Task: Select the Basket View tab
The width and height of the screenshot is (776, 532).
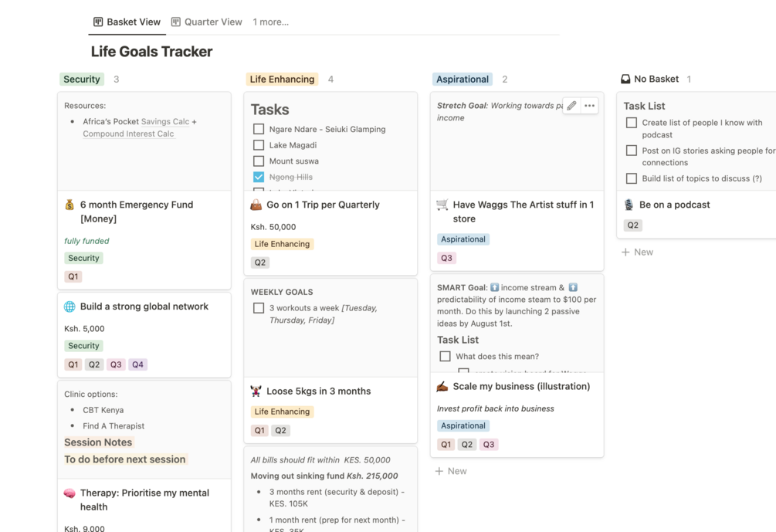Action: 127,22
